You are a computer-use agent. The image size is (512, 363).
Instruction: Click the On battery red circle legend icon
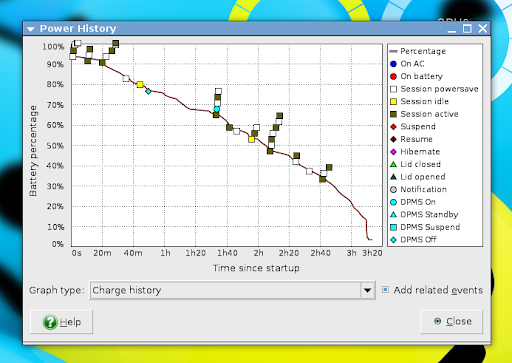(393, 76)
